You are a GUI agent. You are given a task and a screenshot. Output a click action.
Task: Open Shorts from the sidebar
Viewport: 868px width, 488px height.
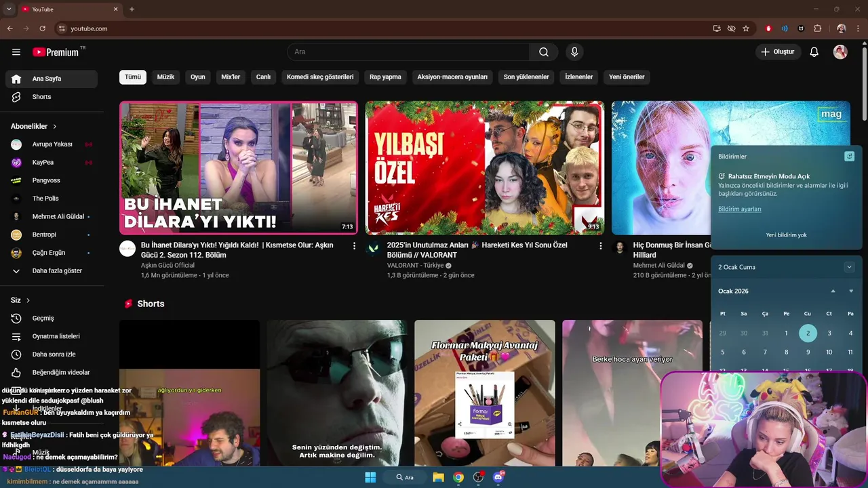coord(52,97)
